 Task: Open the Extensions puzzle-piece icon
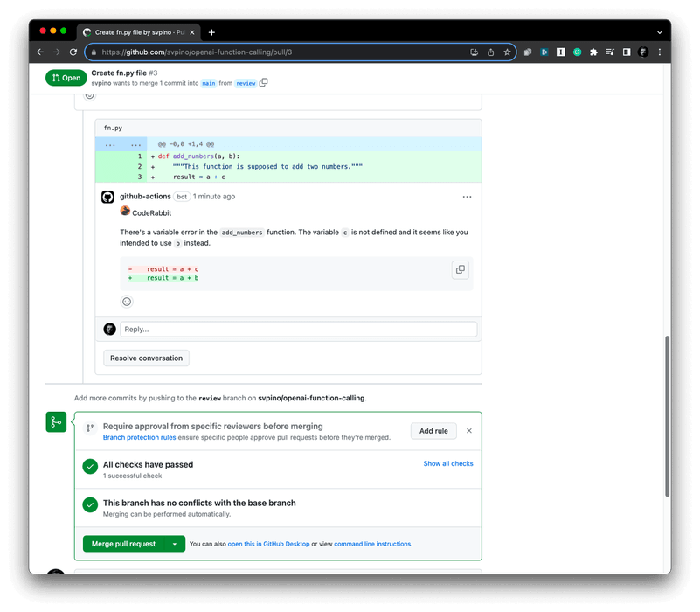(x=593, y=52)
